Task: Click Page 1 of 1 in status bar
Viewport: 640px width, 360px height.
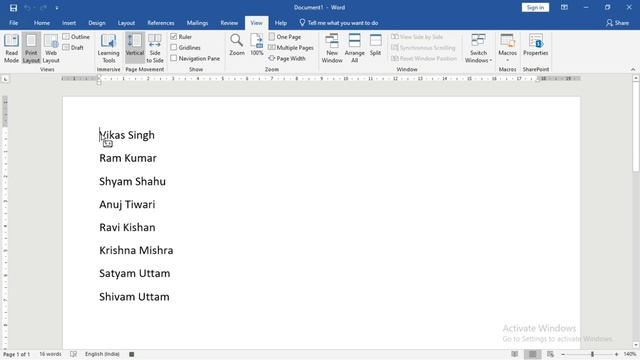Action: tap(16, 354)
